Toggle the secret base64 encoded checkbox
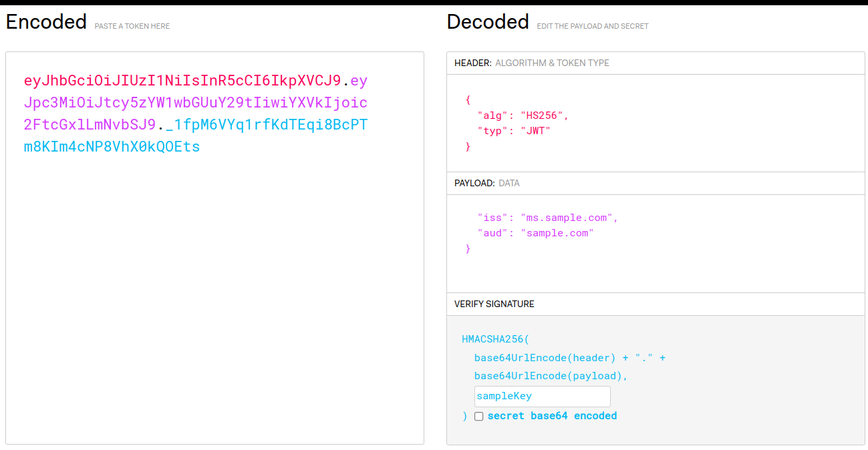868x450 pixels. (x=478, y=417)
